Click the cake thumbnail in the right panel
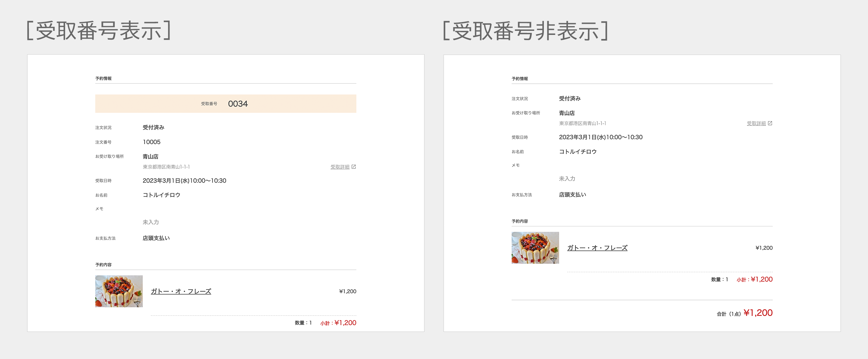 535,248
